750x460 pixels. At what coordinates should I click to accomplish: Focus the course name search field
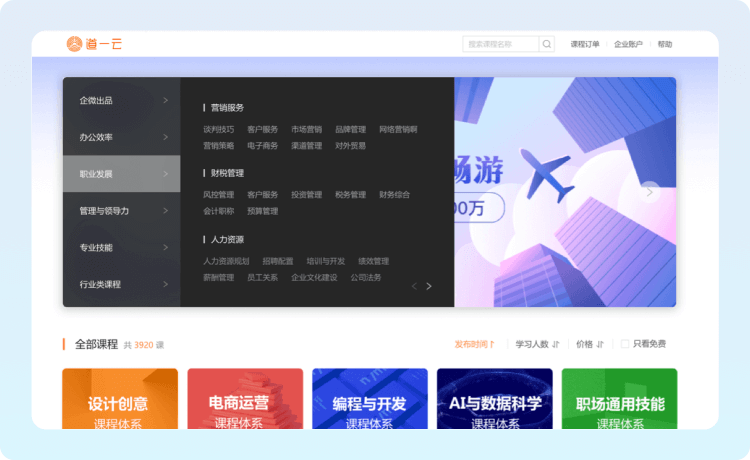pos(500,44)
